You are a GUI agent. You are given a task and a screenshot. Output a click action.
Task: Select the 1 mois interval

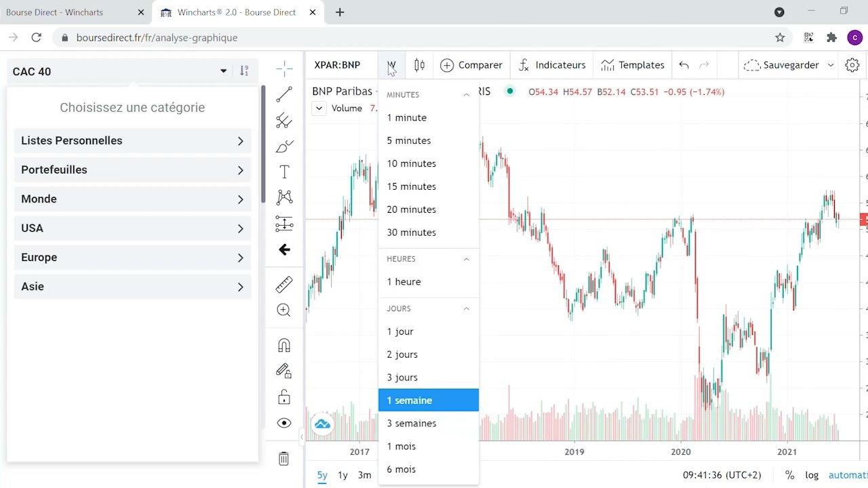[429, 447]
